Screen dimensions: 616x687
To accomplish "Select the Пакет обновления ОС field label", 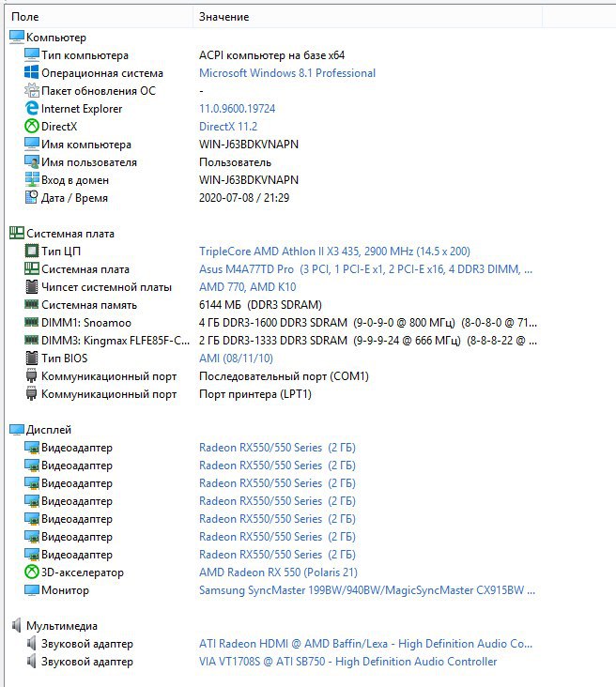I will [99, 91].
